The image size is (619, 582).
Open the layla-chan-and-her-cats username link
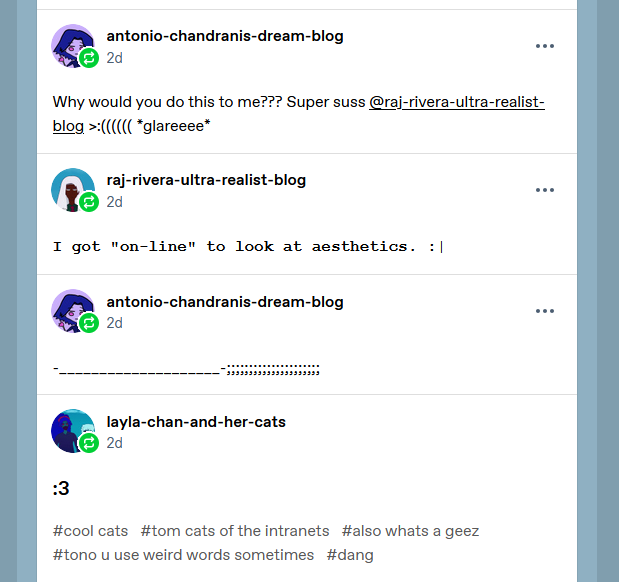coord(196,422)
